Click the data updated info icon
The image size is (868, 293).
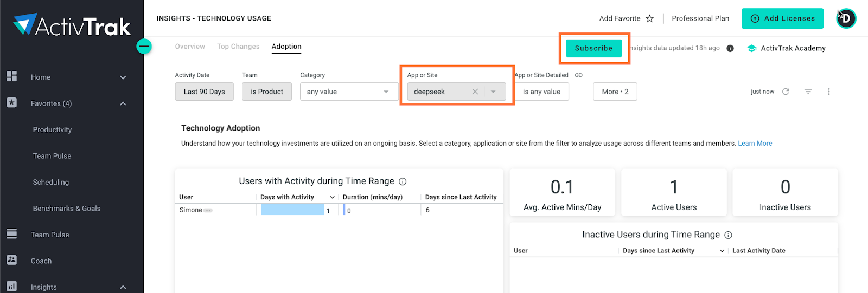point(730,48)
